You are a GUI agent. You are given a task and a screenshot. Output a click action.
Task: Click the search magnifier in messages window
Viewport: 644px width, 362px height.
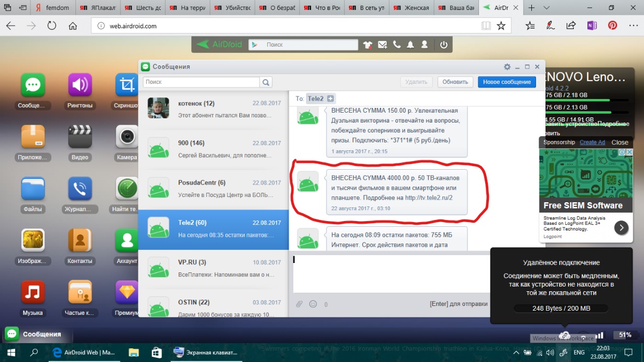(x=266, y=82)
